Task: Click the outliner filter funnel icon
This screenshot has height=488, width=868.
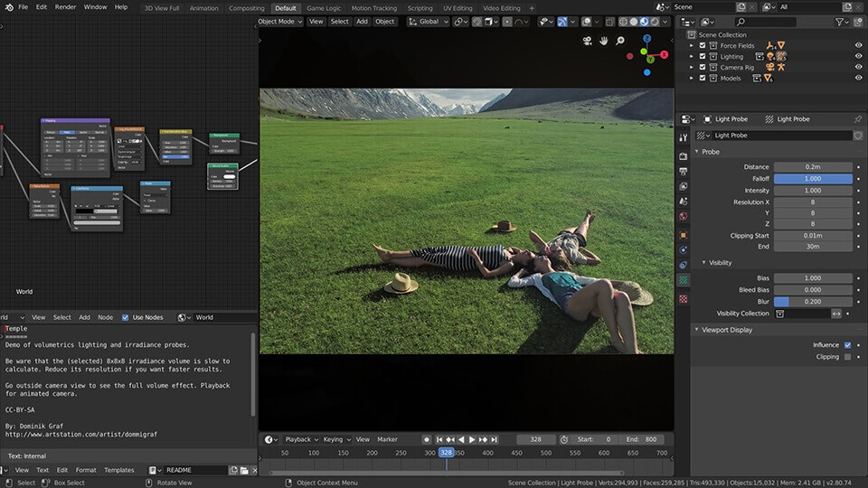Action: [x=838, y=21]
